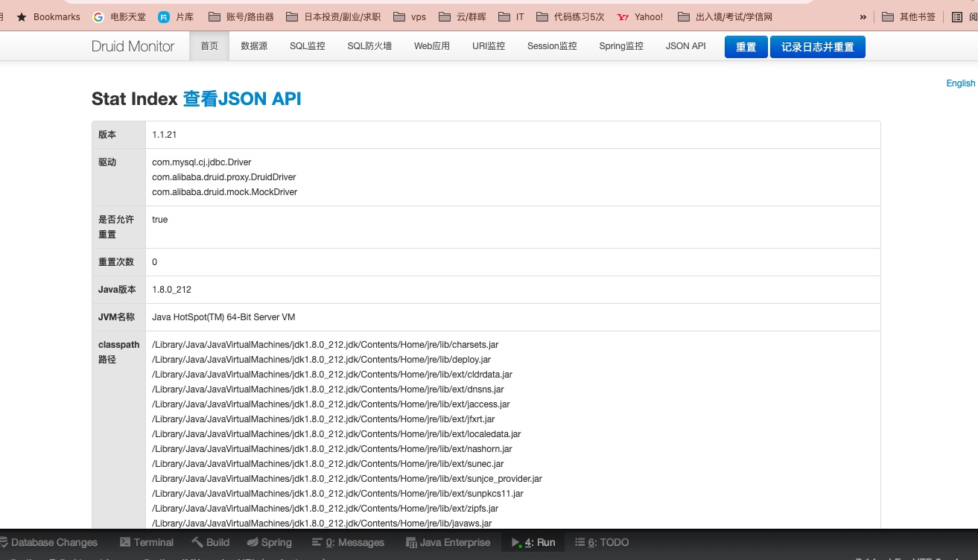978x560 pixels.
Task: Open the 查看JSON API link
Action: point(242,99)
